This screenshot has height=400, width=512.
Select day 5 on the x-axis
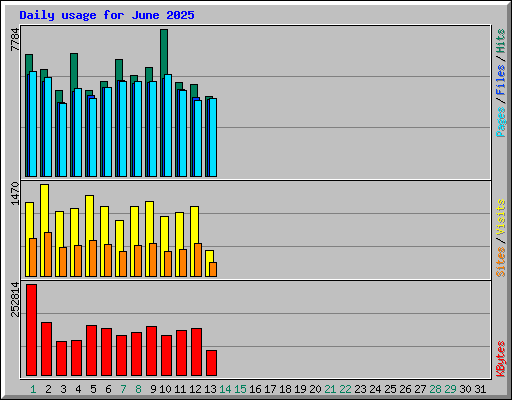pos(93,389)
